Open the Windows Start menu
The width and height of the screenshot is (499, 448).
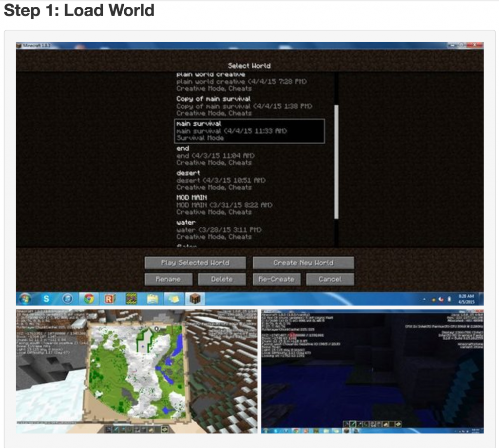click(x=25, y=299)
